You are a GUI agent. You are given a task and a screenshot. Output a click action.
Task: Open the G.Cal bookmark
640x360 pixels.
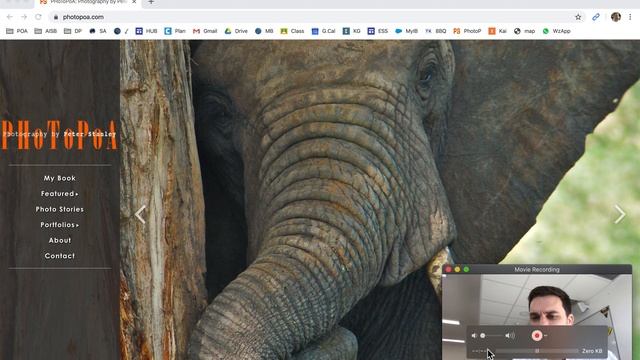pos(323,31)
